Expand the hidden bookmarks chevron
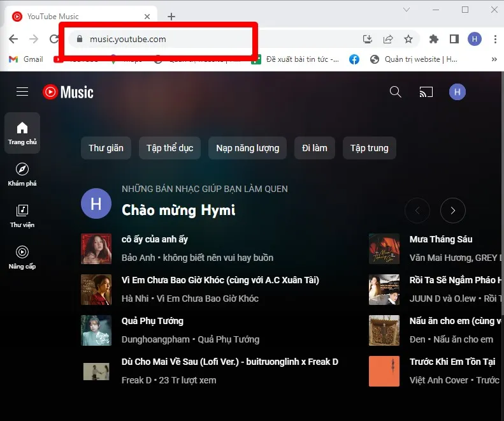The width and height of the screenshot is (504, 421). pos(494,59)
